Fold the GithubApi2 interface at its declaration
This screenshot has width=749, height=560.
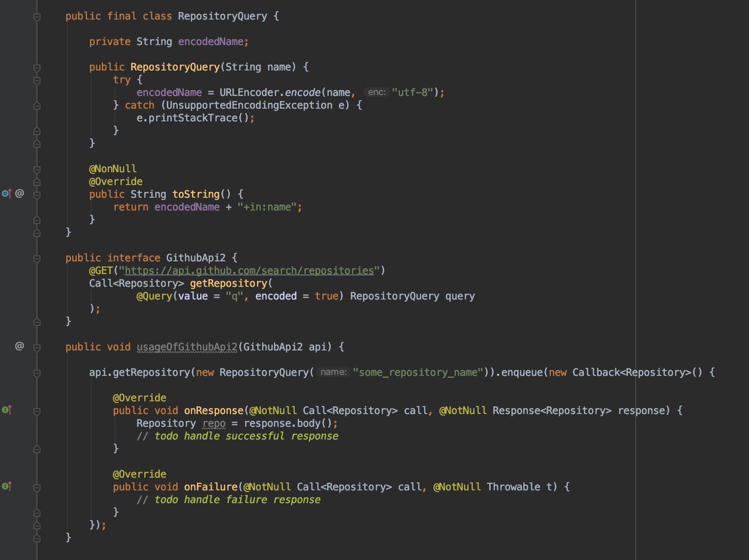pyautogui.click(x=37, y=259)
